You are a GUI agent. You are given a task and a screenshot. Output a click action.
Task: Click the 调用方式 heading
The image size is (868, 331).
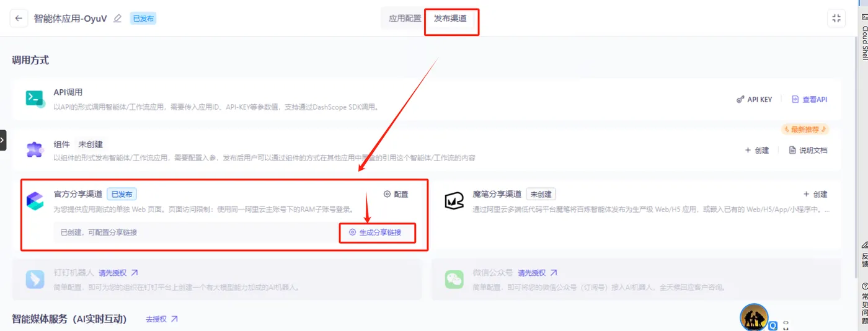30,60
